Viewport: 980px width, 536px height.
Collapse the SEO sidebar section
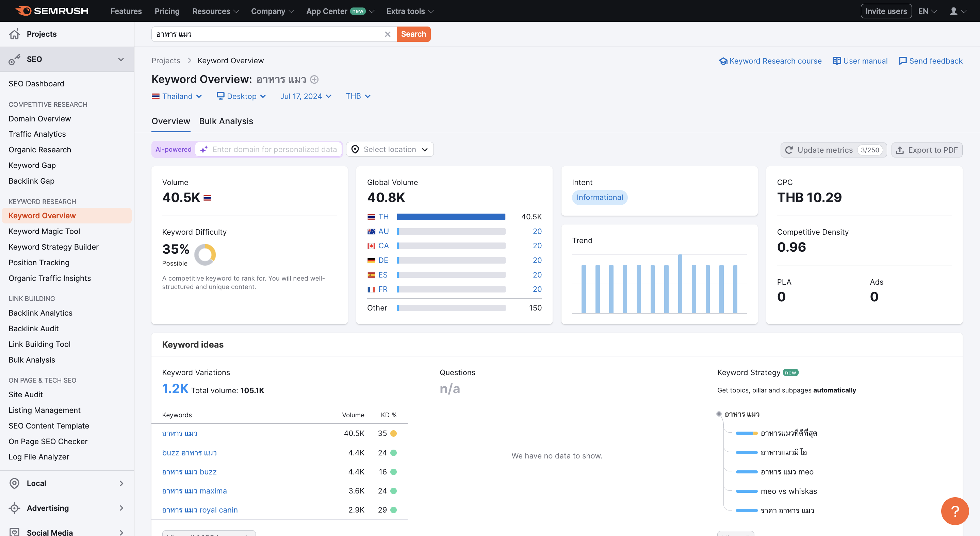[x=121, y=59]
